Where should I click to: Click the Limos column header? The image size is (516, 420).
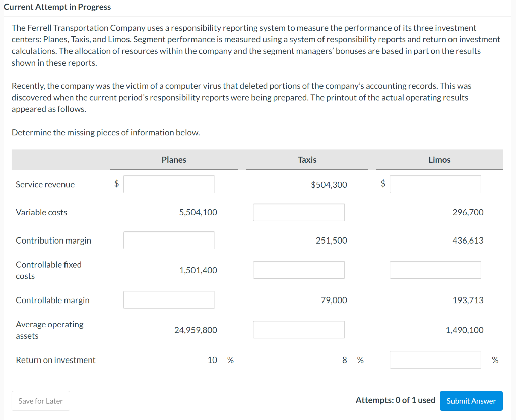439,160
